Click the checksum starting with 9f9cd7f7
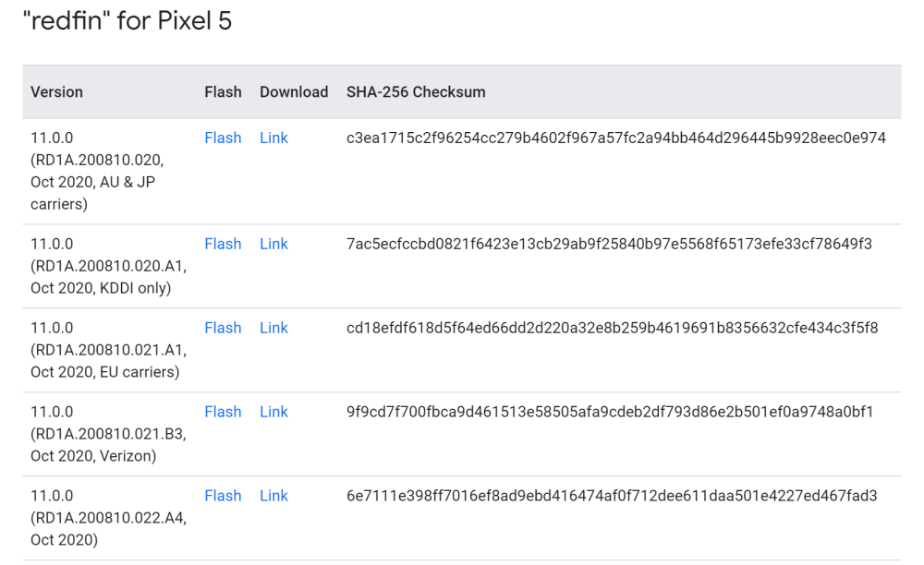The height and width of the screenshot is (565, 924). click(x=609, y=412)
